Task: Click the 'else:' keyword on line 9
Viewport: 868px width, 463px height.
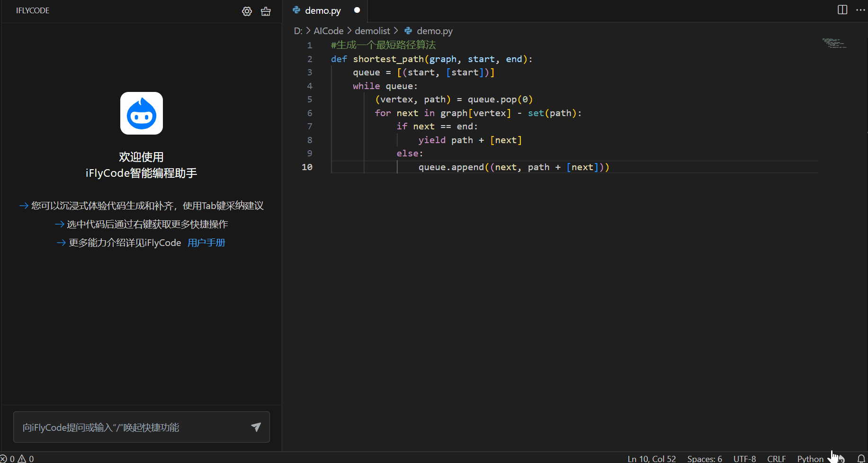Action: coord(410,153)
